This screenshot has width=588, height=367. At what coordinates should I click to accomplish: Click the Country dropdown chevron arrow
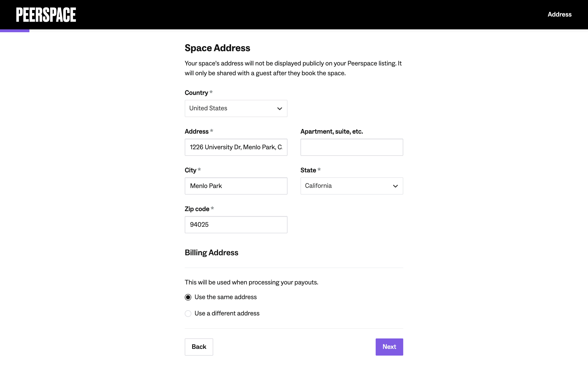(280, 109)
